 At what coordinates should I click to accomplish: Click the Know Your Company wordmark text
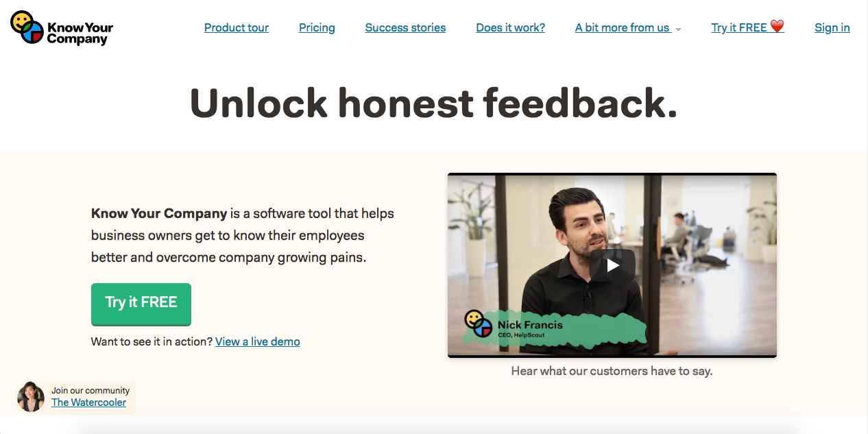pos(80,34)
